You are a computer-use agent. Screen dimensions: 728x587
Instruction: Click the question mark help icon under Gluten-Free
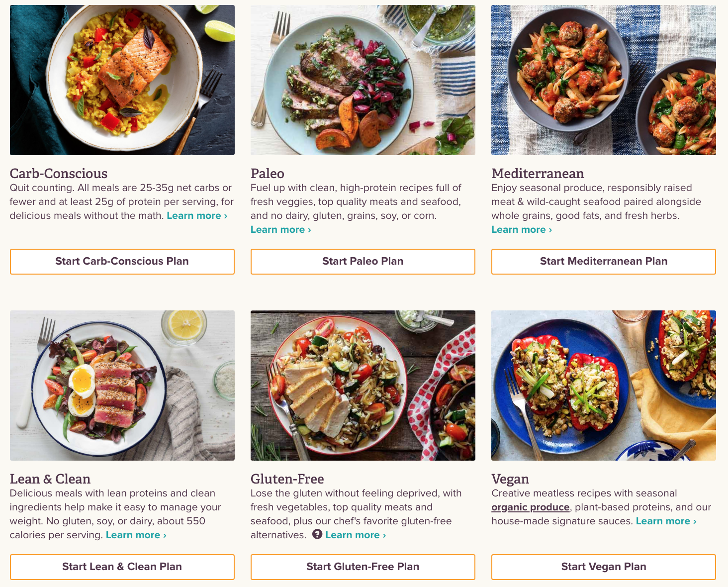point(317,534)
